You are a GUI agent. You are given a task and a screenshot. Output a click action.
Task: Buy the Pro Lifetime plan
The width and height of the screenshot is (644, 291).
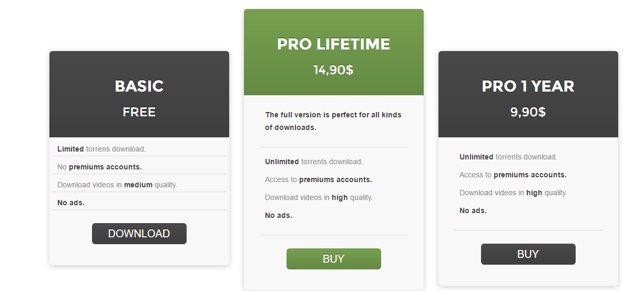[333, 259]
